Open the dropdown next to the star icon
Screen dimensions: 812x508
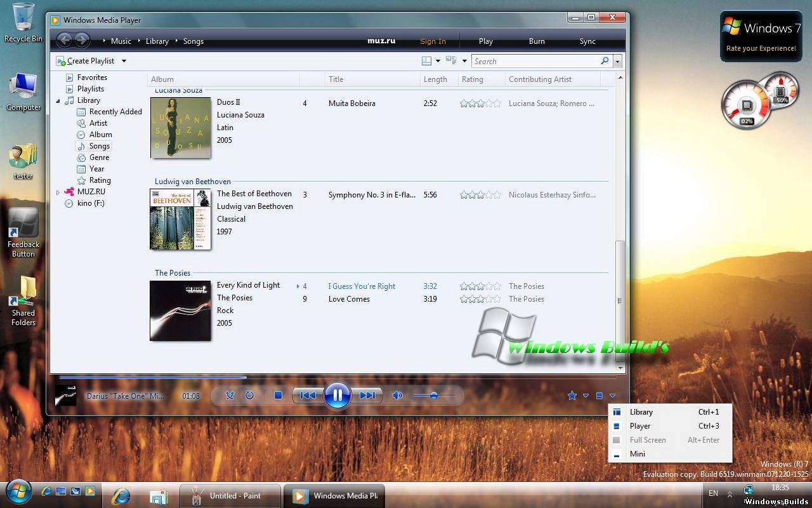coord(586,396)
